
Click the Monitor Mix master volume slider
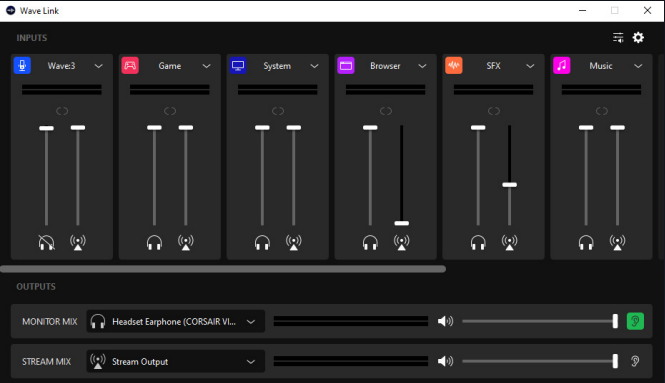pos(540,321)
